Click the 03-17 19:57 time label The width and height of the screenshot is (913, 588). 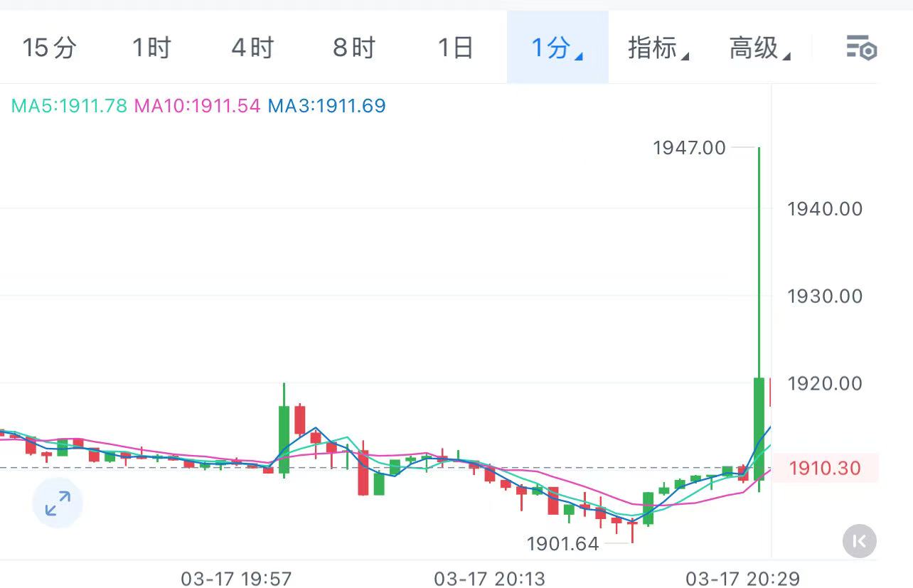236,578
